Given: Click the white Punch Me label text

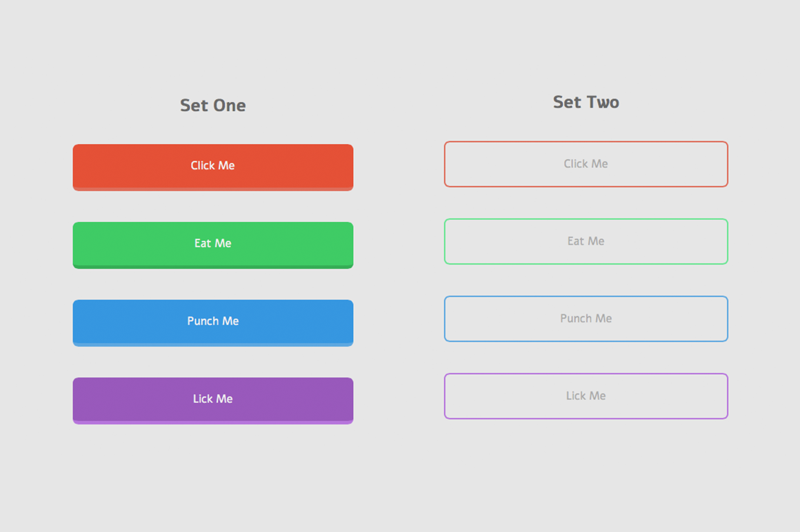Looking at the screenshot, I should pos(212,321).
